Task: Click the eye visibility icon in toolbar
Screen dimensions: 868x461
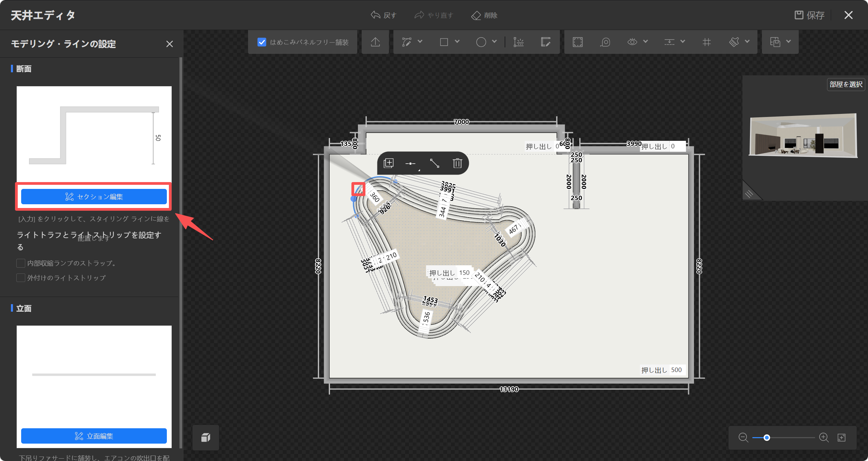Action: click(x=632, y=42)
